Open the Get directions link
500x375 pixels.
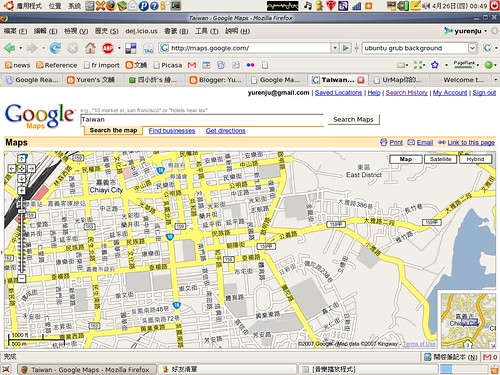(x=226, y=131)
